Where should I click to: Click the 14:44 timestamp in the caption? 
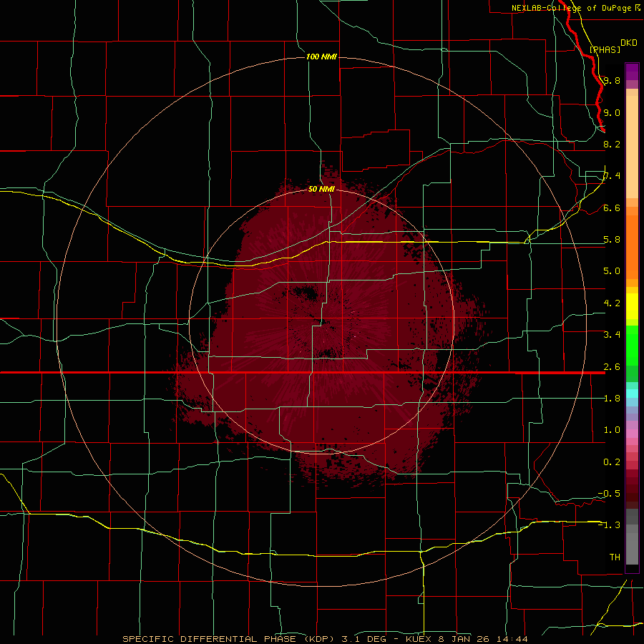click(512, 639)
